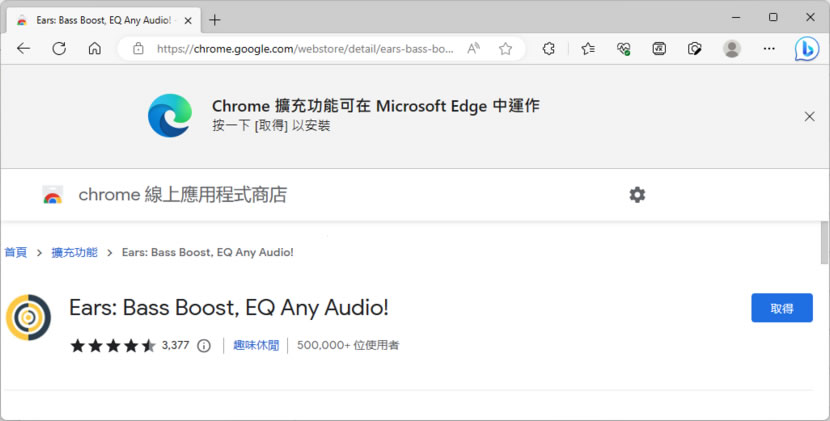The width and height of the screenshot is (830, 421).
Task: Click the Microsoft Edge logo in banner
Action: 170,115
